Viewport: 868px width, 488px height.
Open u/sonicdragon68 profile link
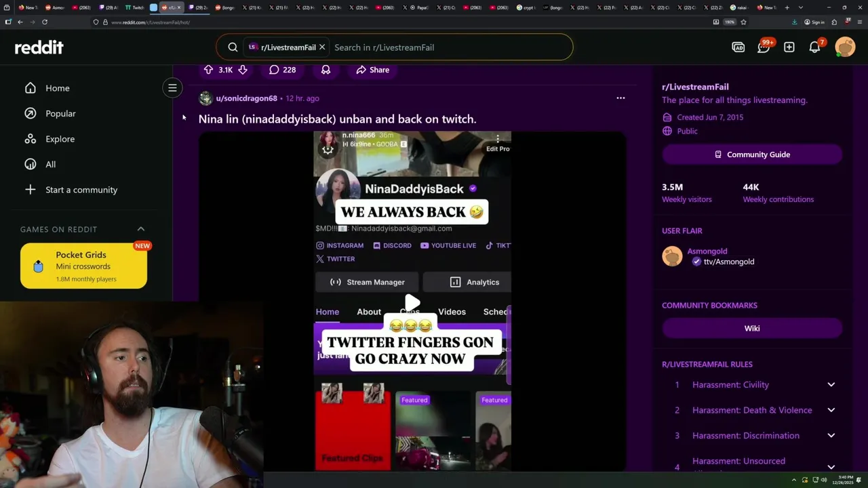click(246, 98)
